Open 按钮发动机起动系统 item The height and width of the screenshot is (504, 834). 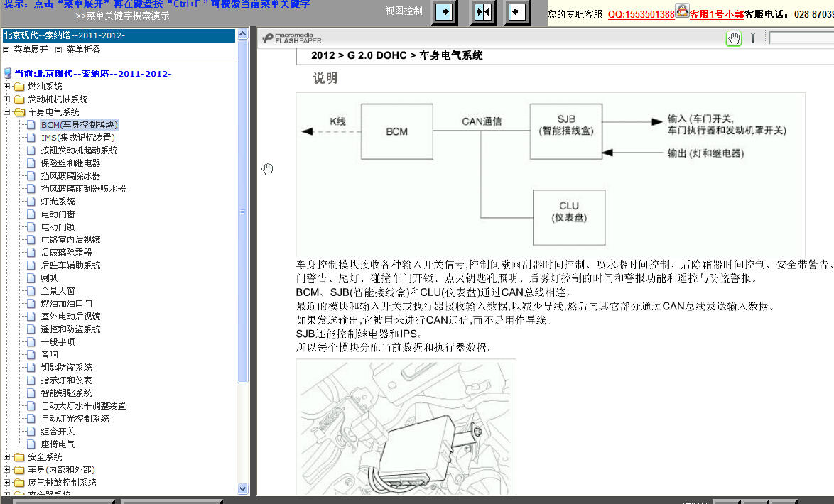tap(80, 150)
